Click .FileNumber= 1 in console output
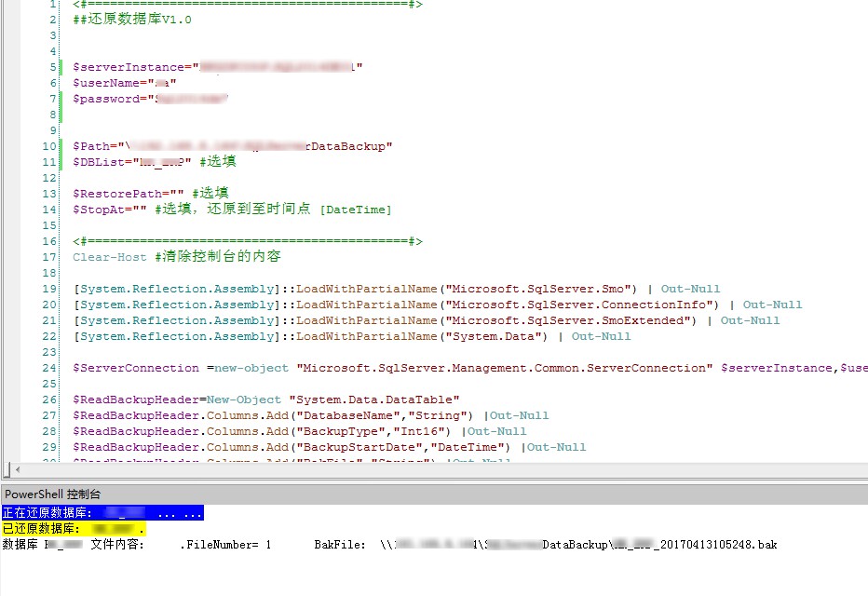Screen dimensions: 868x596 pos(225,545)
